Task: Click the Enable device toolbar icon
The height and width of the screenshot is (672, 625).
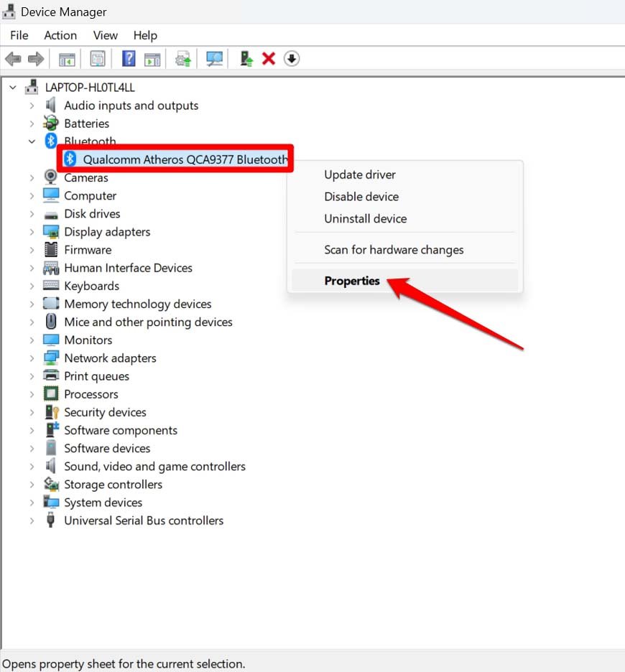Action: click(x=246, y=59)
